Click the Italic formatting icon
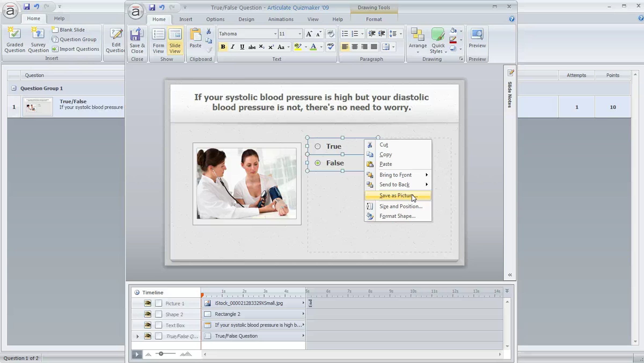 point(232,47)
